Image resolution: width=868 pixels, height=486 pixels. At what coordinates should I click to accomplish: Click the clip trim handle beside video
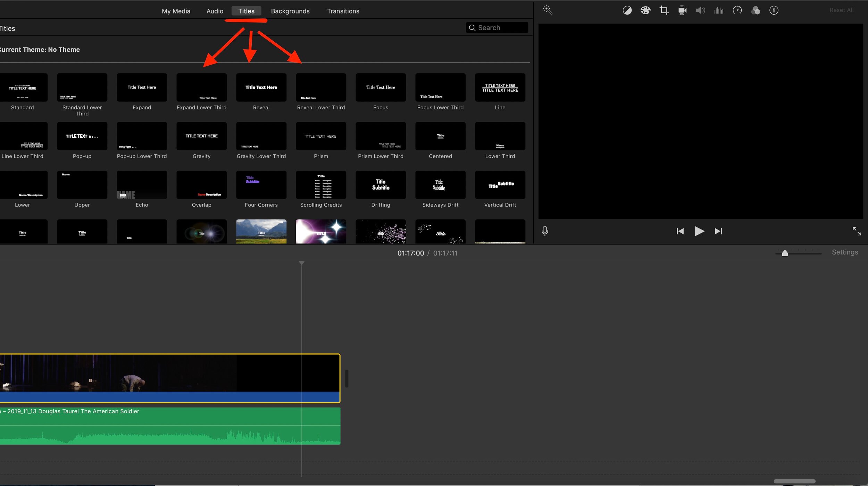(x=347, y=378)
